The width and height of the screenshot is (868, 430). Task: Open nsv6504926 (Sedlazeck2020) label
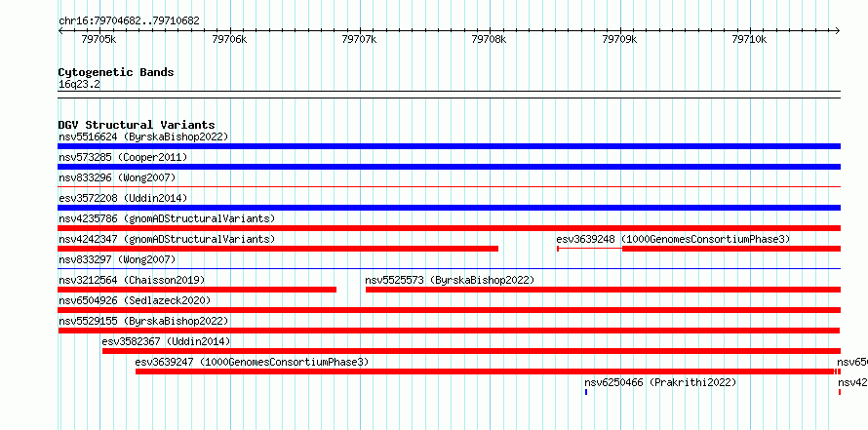pos(135,300)
